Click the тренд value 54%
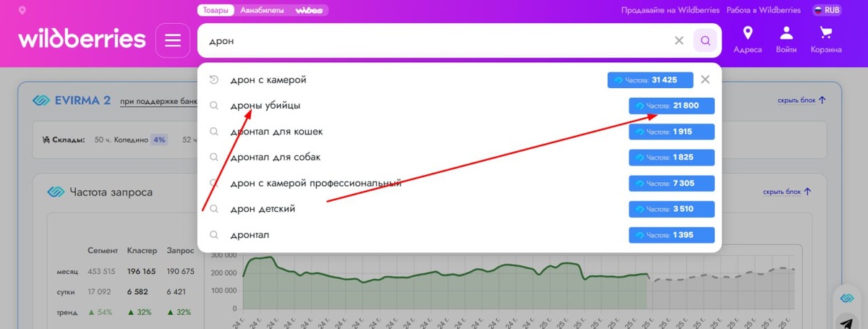 click(x=100, y=312)
